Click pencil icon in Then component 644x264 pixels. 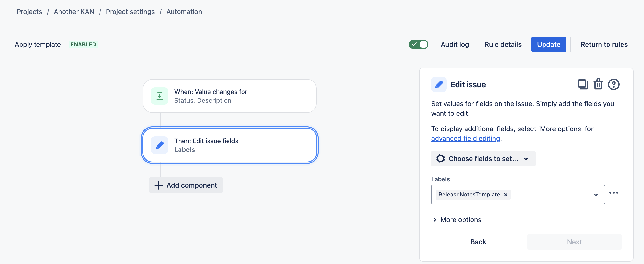point(159,145)
